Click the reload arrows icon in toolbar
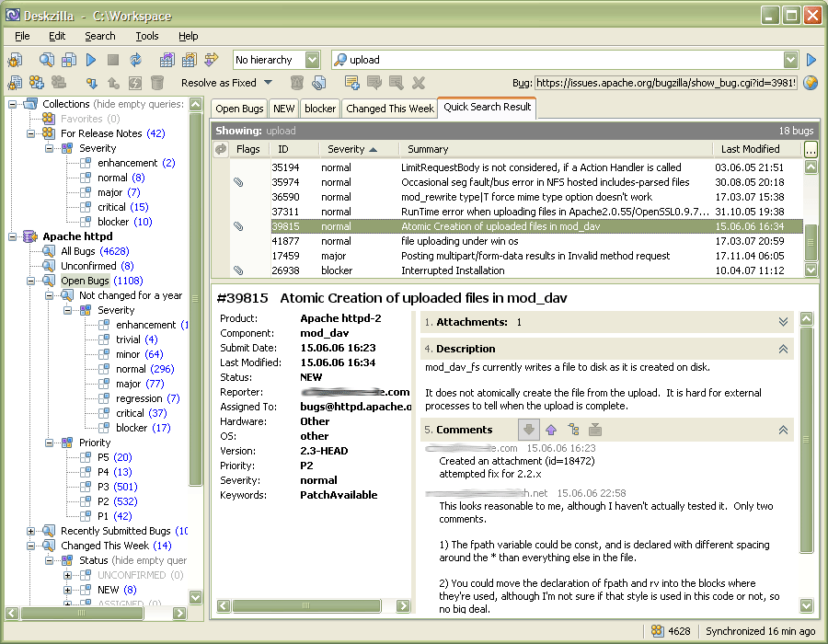Image resolution: width=828 pixels, height=644 pixels. pos(135,60)
